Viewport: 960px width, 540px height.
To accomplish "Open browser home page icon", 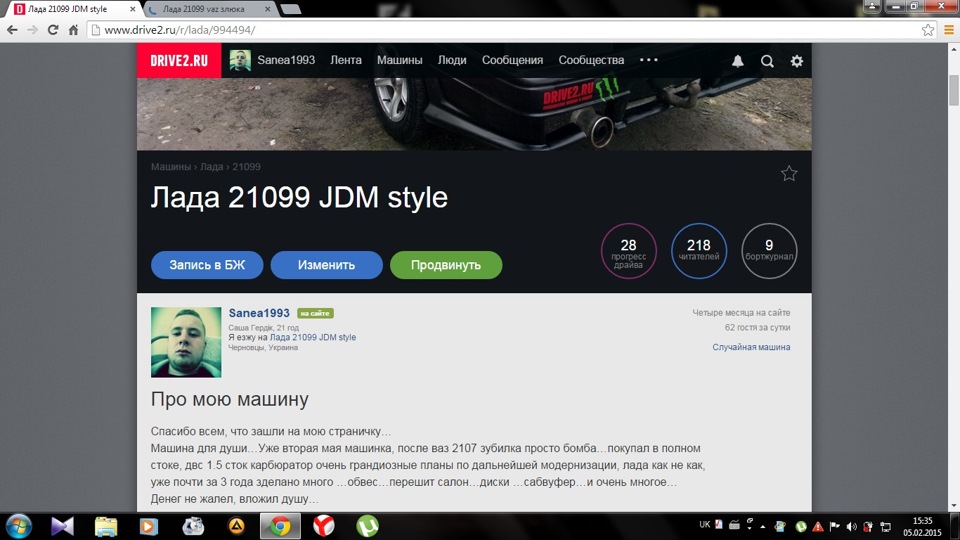I will [73, 29].
